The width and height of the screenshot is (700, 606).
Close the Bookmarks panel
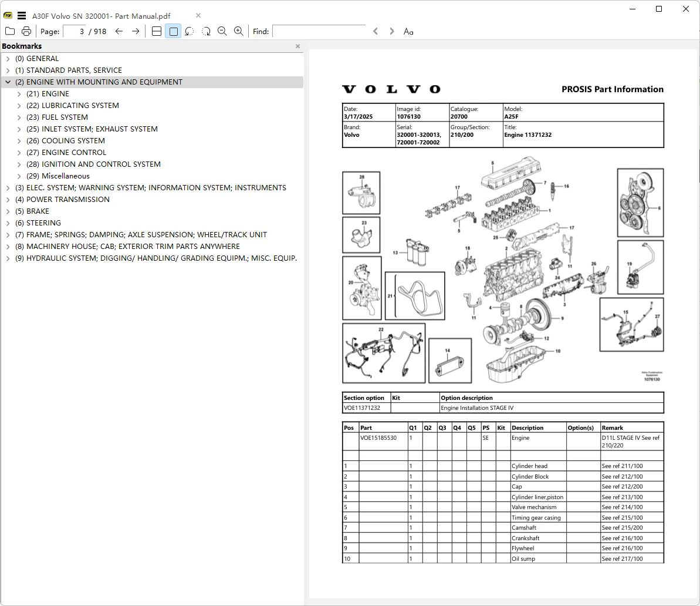point(297,46)
